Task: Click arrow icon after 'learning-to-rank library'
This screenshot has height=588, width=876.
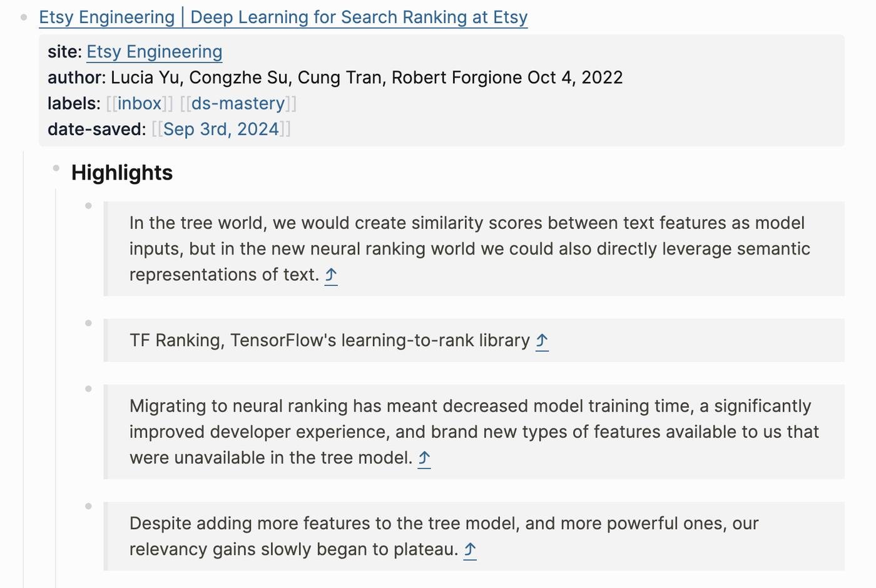Action: coord(542,341)
